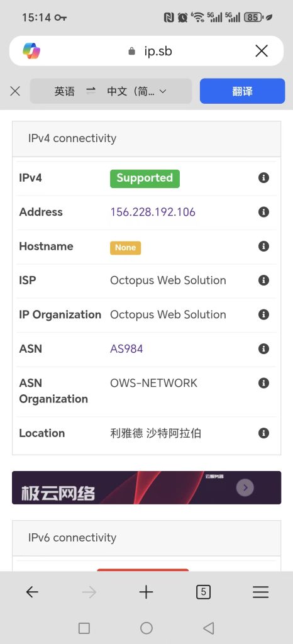Open the 156.228.192.106 address link
This screenshot has width=293, height=644.
coord(153,212)
